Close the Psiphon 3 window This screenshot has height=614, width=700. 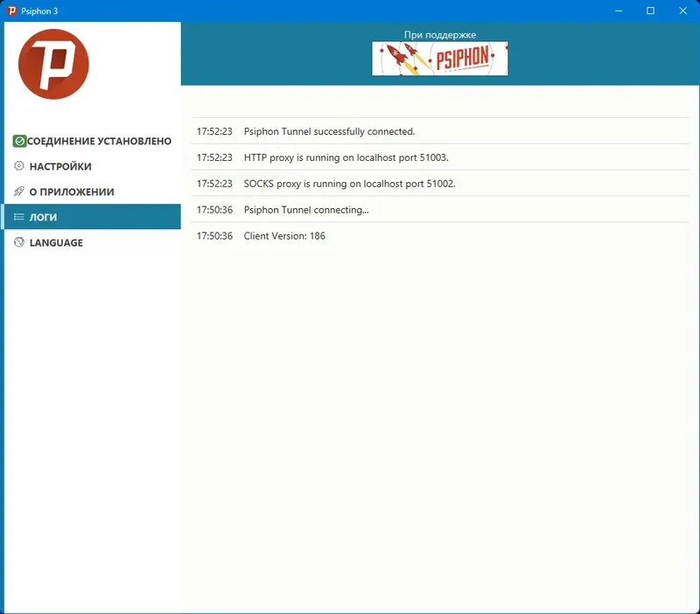coord(682,10)
